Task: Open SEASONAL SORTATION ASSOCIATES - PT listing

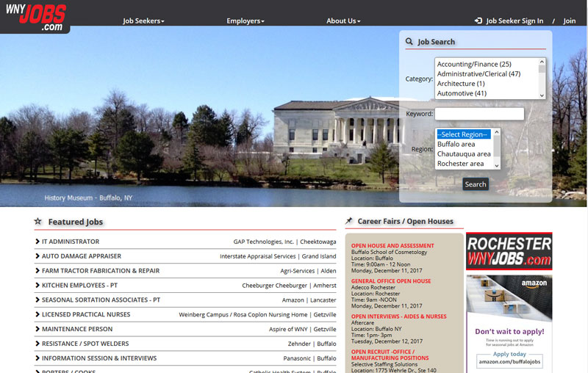Action: (101, 300)
